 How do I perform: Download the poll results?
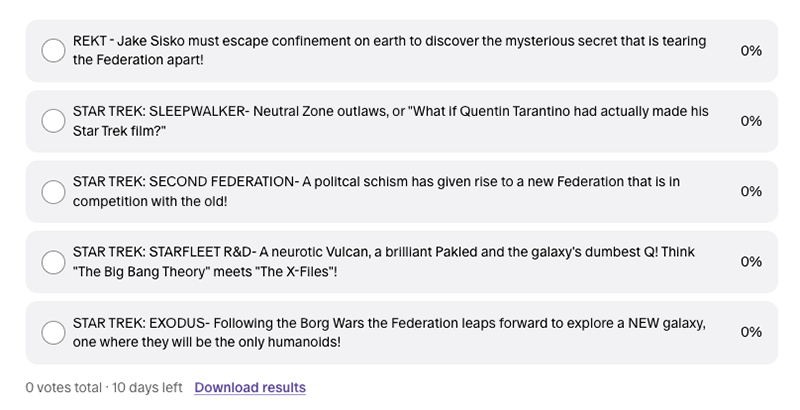[250, 388]
